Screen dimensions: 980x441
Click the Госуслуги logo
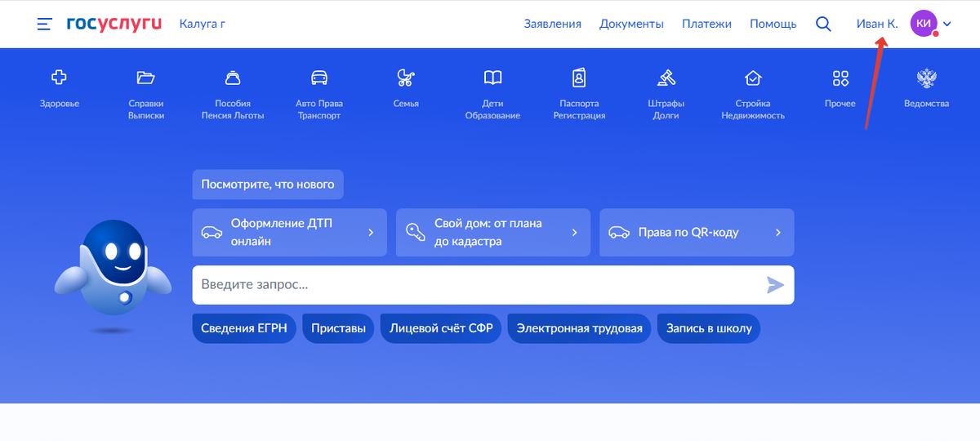point(114,24)
